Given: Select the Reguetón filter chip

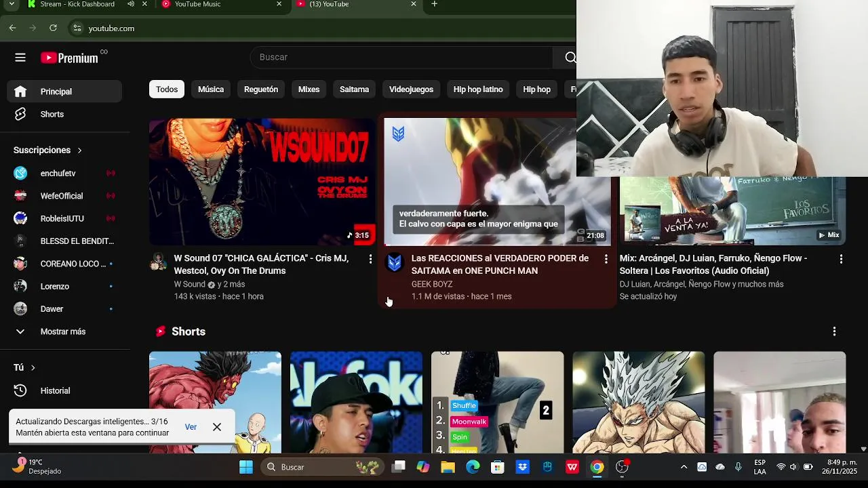Looking at the screenshot, I should [261, 89].
